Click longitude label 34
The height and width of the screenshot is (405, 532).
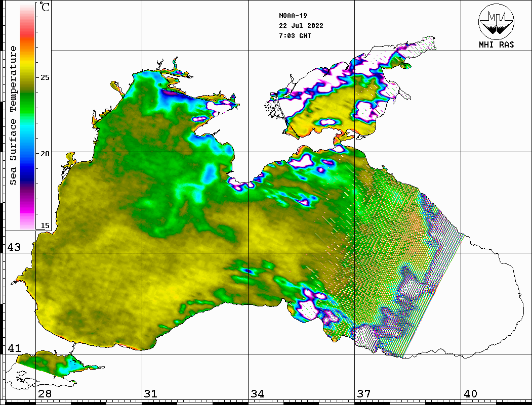click(x=258, y=394)
